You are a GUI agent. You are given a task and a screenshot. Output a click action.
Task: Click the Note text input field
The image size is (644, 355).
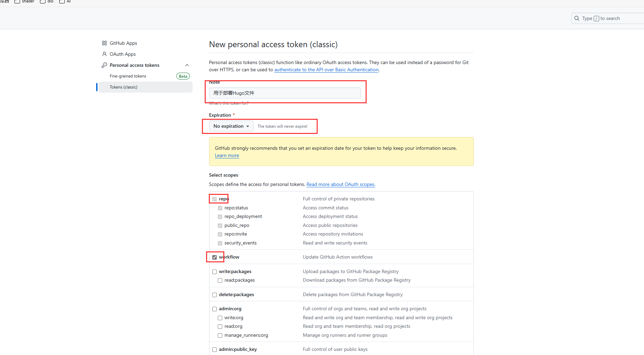tap(285, 93)
